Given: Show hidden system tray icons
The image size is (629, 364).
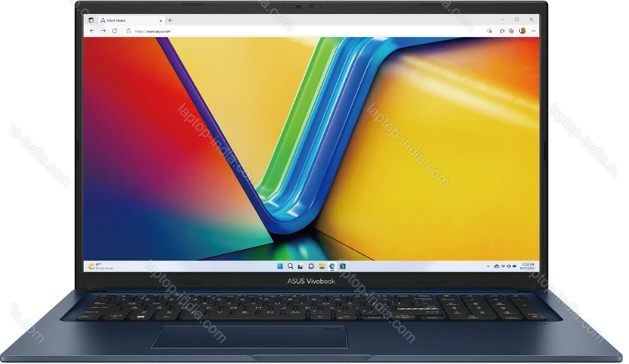Looking at the screenshot, I should tap(488, 266).
